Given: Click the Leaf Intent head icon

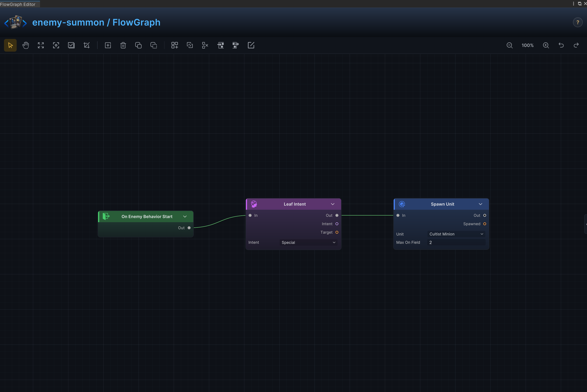Looking at the screenshot, I should (254, 204).
